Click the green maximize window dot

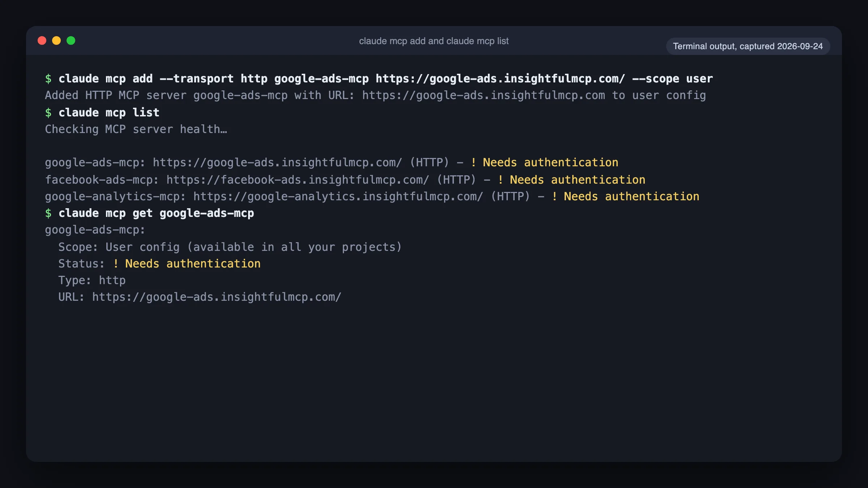tap(71, 40)
